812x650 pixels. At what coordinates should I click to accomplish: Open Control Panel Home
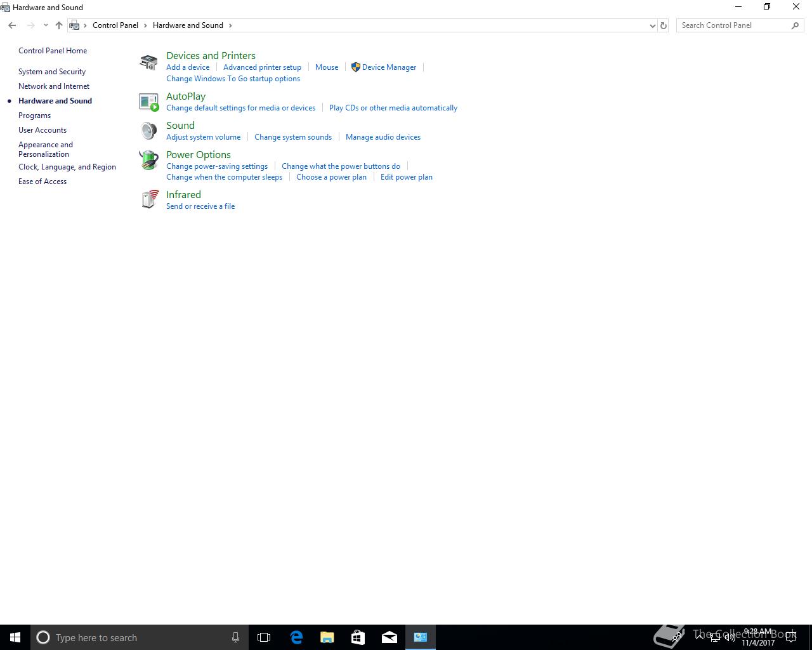53,51
